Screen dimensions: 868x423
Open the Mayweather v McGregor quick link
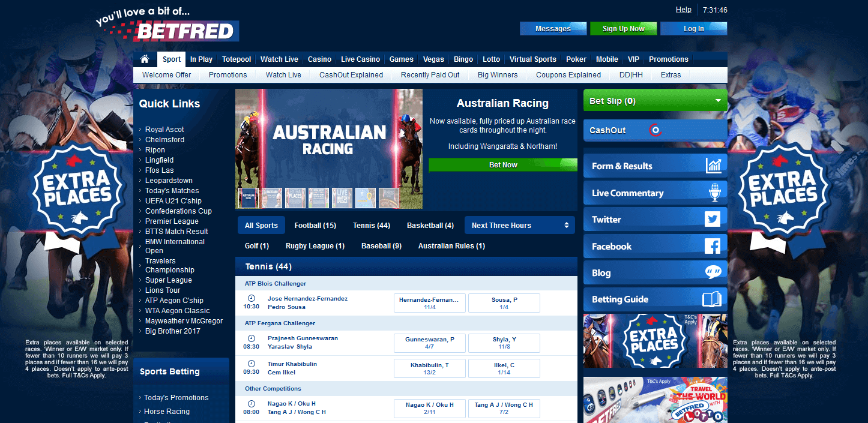(184, 321)
